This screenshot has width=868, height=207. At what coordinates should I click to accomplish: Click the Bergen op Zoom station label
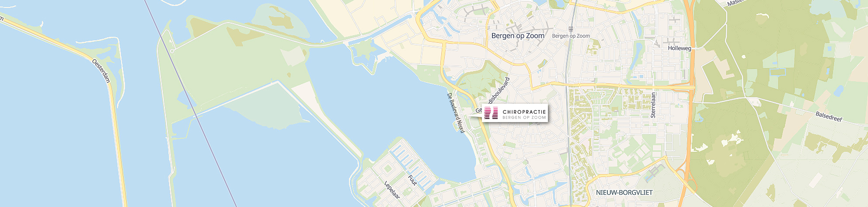point(571,36)
